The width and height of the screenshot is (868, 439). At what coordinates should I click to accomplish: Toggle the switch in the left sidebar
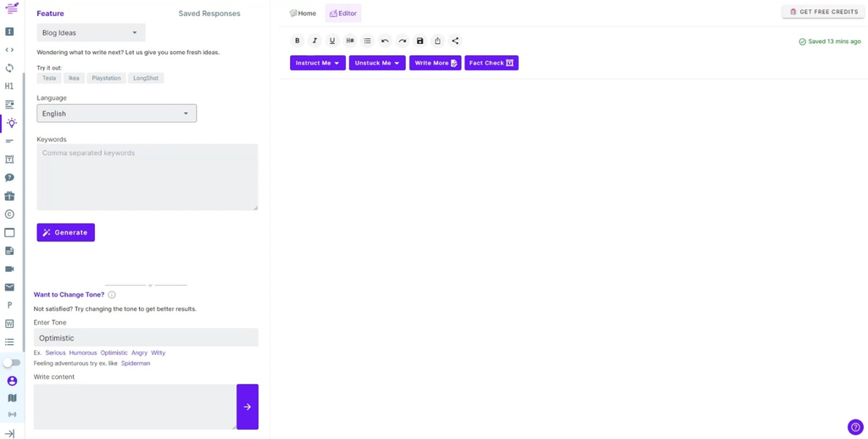(12, 363)
